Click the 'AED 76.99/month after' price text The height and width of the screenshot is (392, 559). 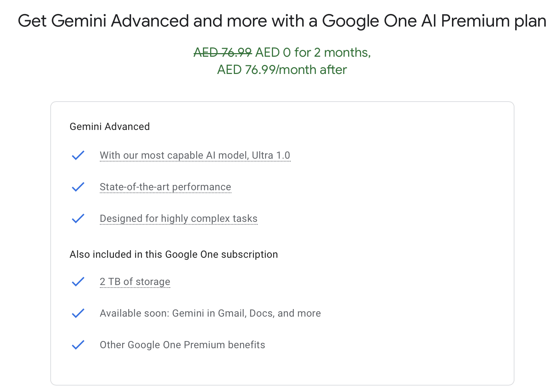282,70
